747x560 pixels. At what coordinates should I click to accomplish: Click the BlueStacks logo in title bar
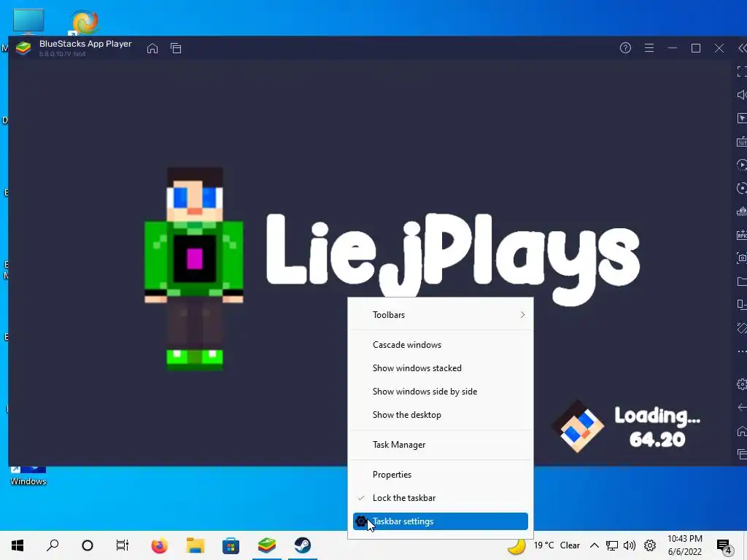click(23, 48)
